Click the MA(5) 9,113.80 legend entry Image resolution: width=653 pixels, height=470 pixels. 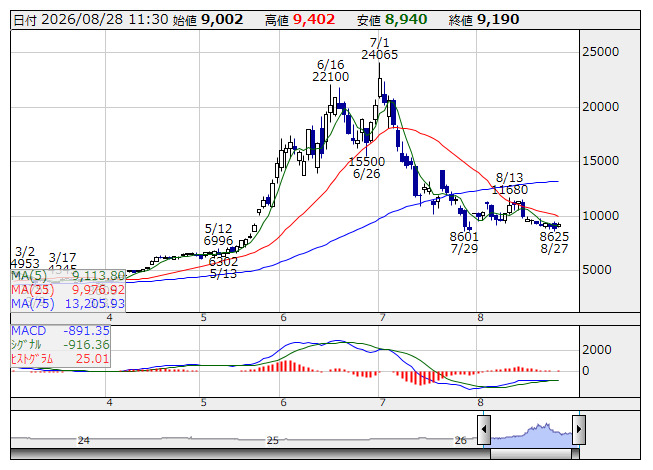click(x=68, y=276)
